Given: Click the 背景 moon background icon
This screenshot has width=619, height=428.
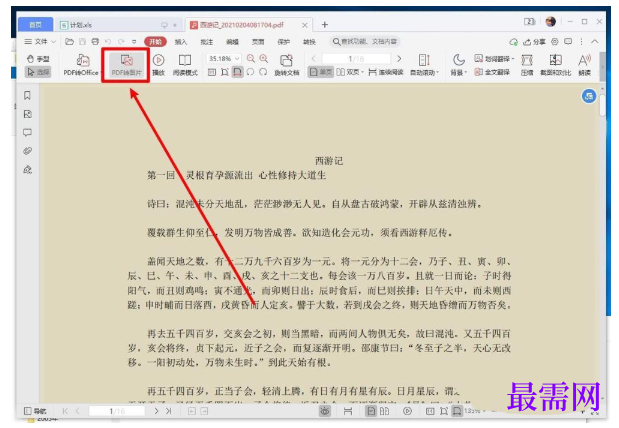Looking at the screenshot, I should click(458, 60).
